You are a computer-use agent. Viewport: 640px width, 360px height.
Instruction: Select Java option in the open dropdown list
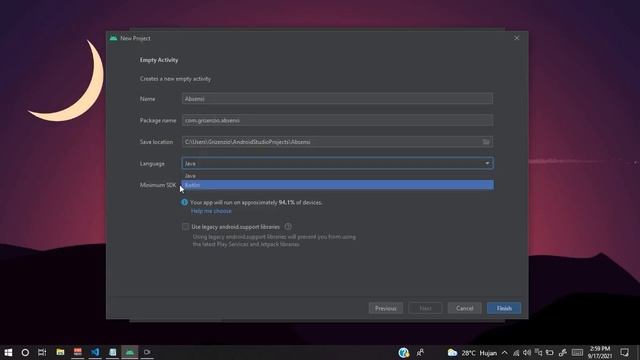click(337, 176)
